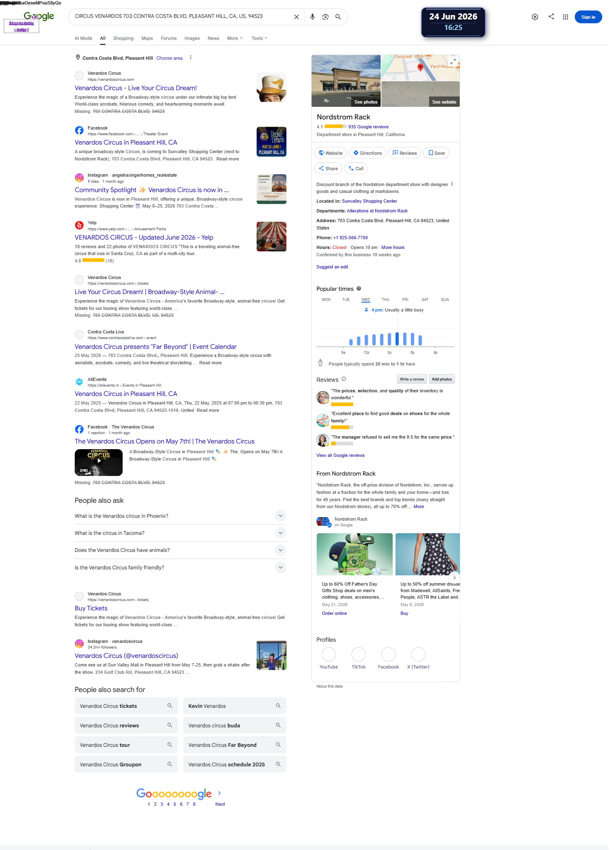This screenshot has height=850, width=616.
Task: Click the Reviews button in knowledge panel
Action: coord(404,153)
